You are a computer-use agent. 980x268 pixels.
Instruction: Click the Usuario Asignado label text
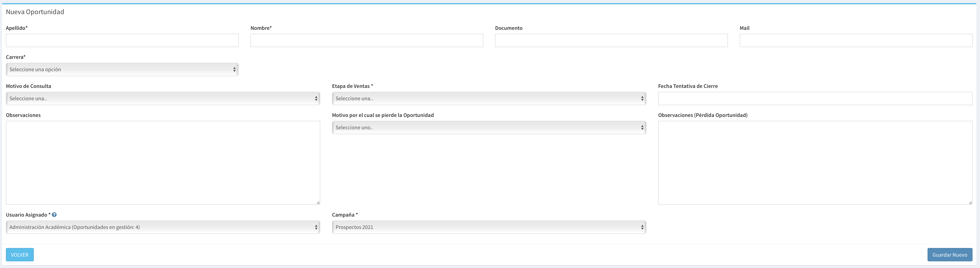click(26, 215)
